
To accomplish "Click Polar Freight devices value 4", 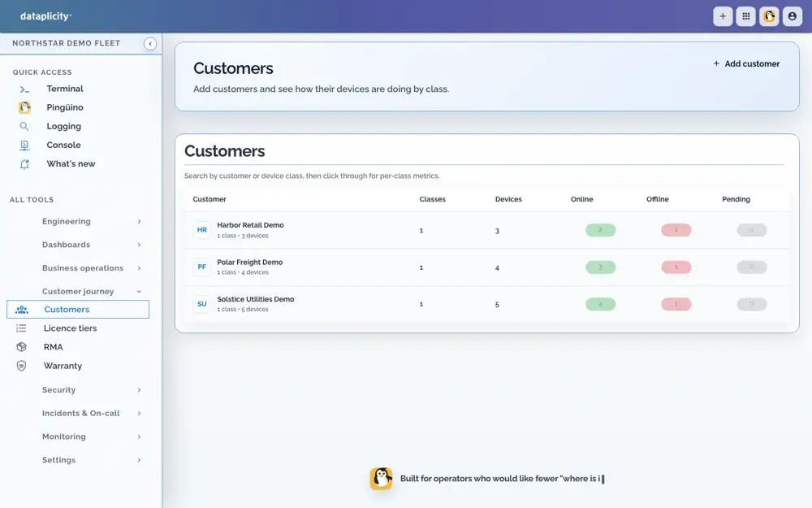I will pos(497,268).
